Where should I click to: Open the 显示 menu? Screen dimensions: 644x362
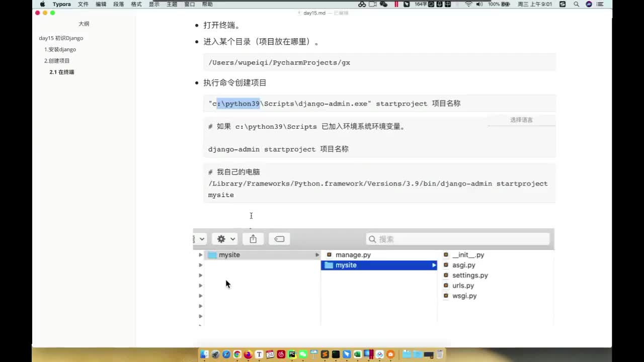[x=154, y=4]
